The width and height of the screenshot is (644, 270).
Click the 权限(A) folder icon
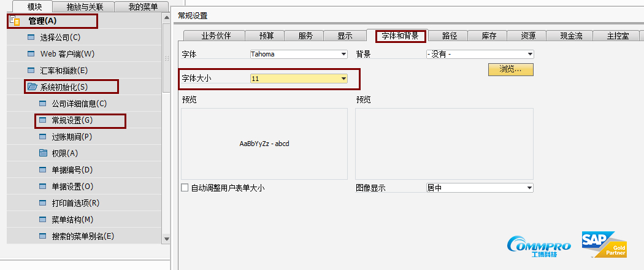point(43,153)
